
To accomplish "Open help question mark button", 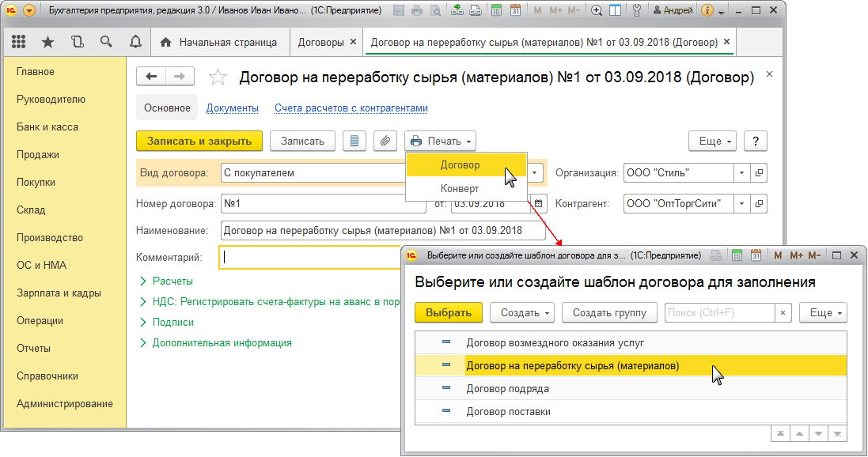I will pos(756,141).
